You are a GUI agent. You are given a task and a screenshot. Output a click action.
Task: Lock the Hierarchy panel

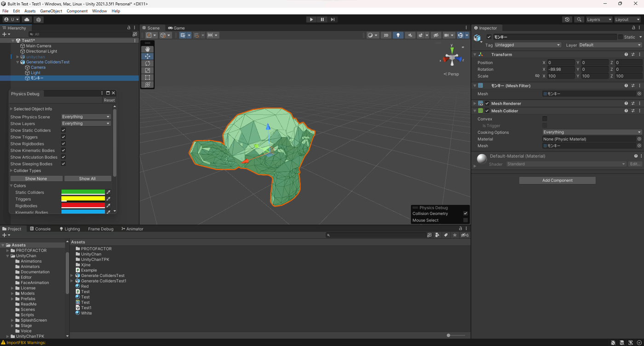(x=129, y=28)
